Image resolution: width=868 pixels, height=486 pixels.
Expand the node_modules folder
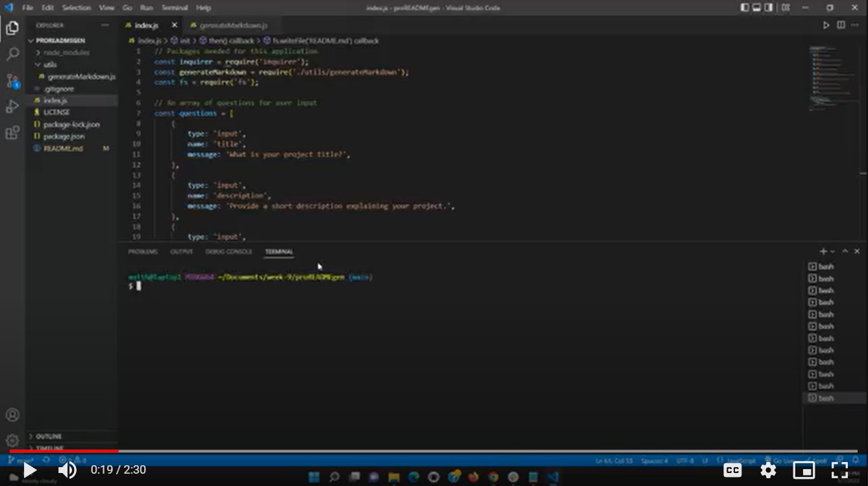[71, 53]
